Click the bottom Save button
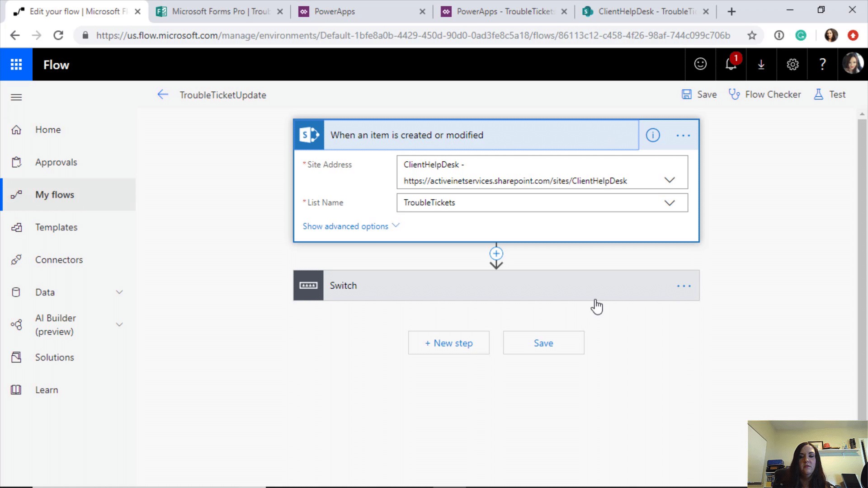Screen dimensions: 868x488 (543, 343)
